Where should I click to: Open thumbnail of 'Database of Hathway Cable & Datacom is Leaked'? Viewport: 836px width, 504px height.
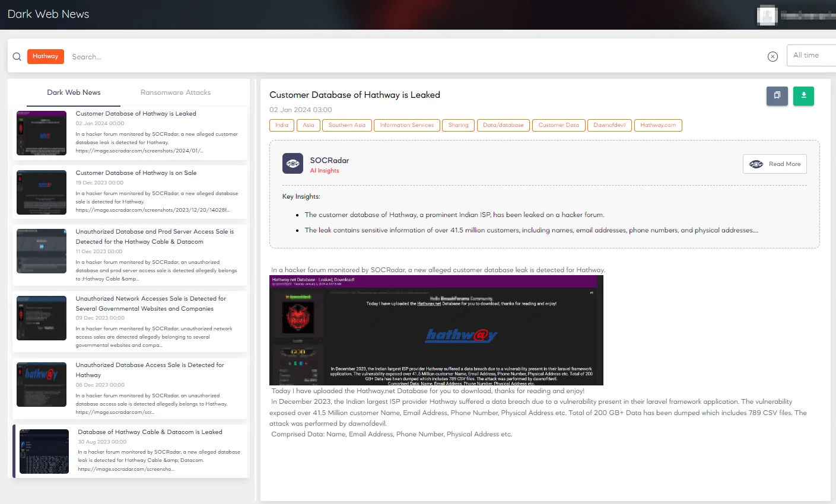tap(44, 451)
